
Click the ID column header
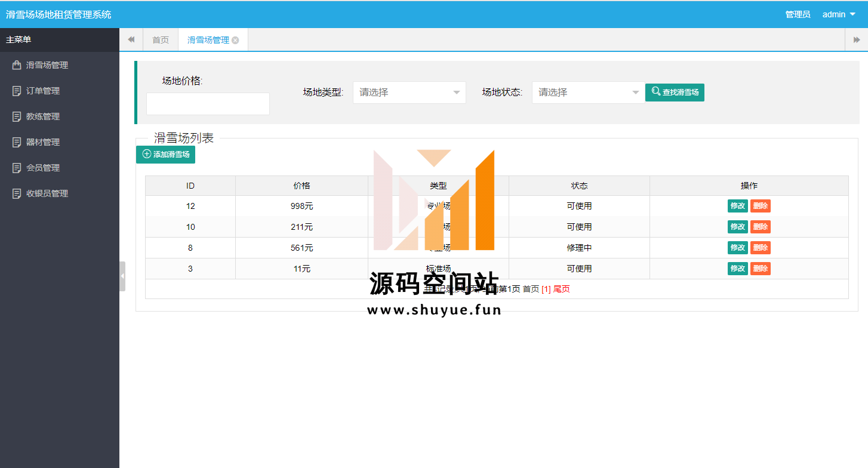190,186
